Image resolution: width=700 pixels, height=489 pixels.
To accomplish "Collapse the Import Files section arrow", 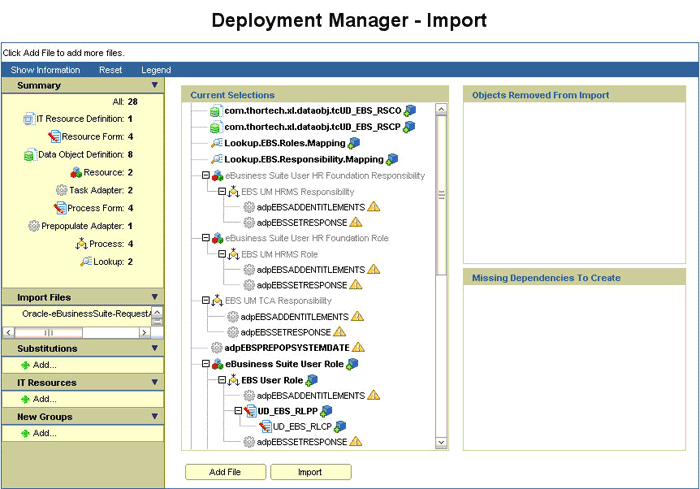I will [x=154, y=297].
